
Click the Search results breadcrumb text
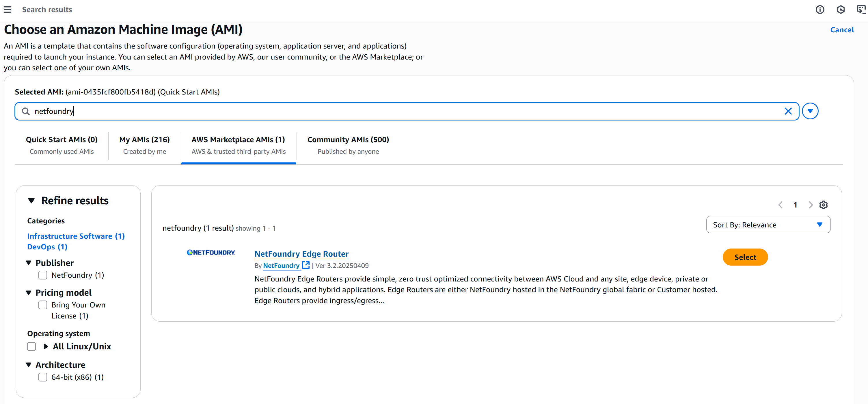click(x=47, y=10)
